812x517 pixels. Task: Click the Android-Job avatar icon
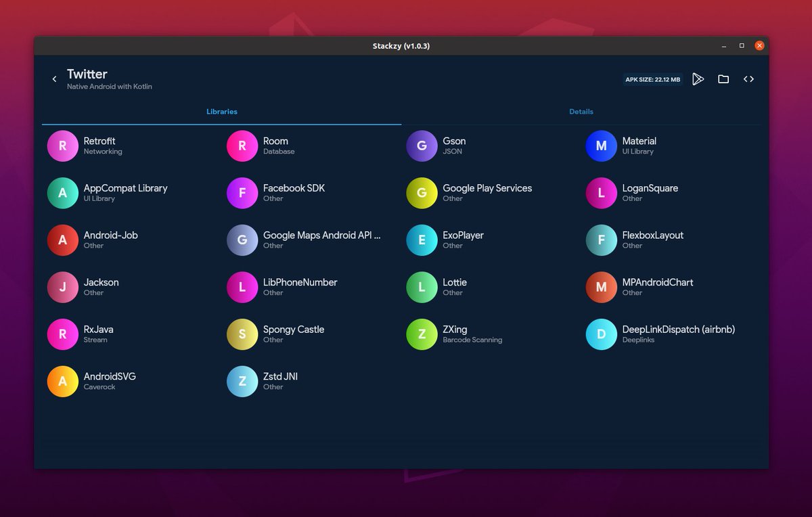click(x=63, y=240)
